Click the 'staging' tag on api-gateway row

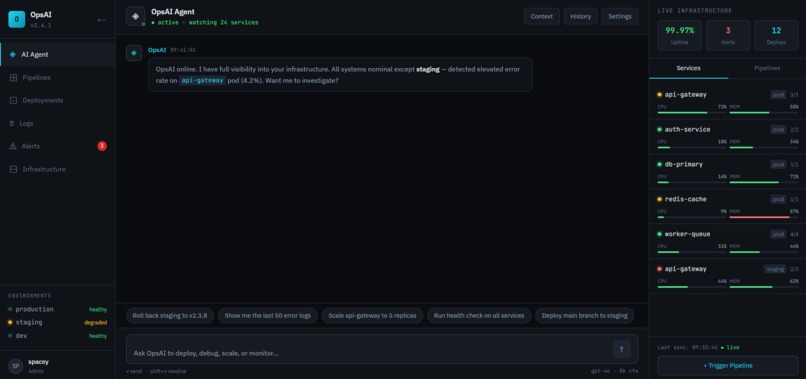pyautogui.click(x=775, y=269)
